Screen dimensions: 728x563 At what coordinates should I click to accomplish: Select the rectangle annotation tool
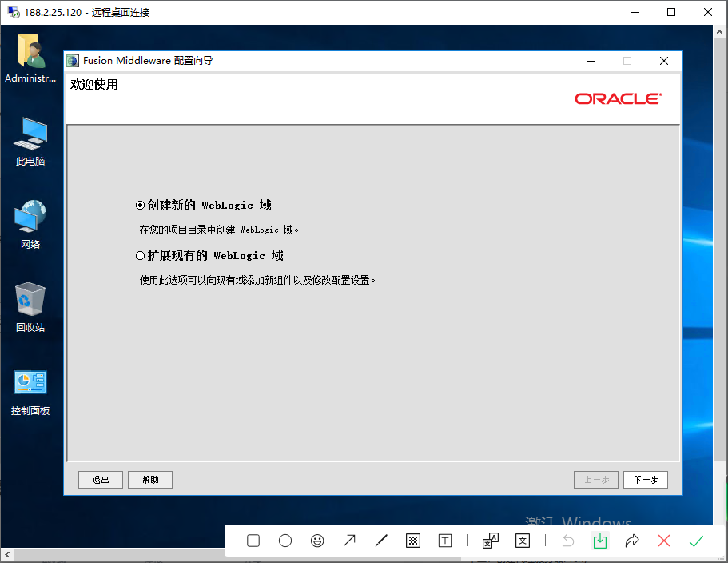tap(253, 541)
